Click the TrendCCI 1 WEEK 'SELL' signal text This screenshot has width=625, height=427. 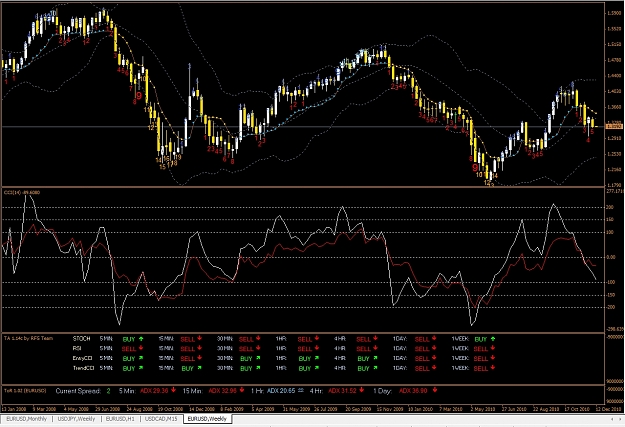pos(481,369)
